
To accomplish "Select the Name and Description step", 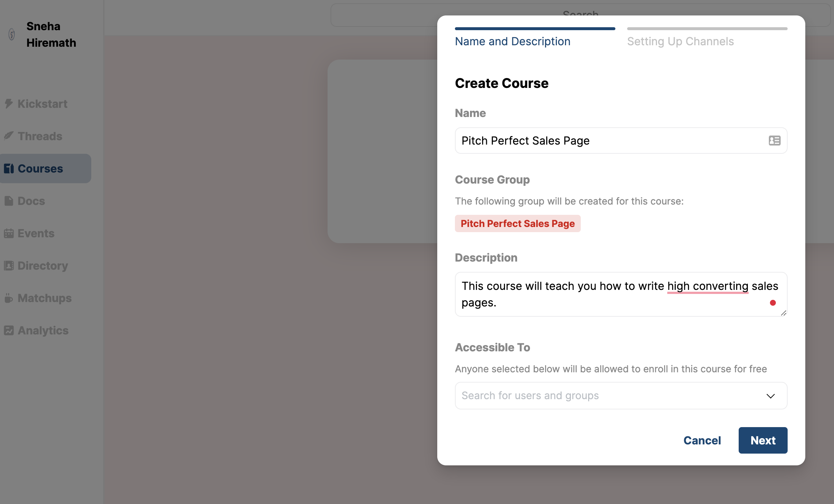I will pos(512,42).
